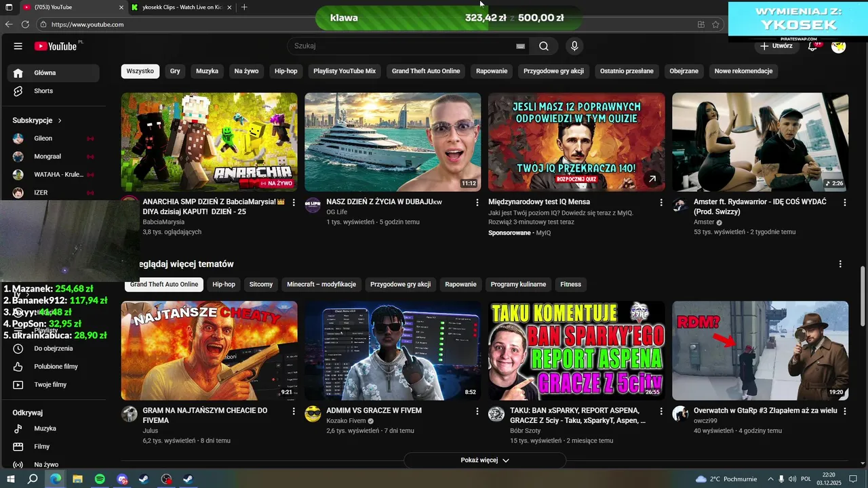
Task: Select the Programy kulinarne topic chip
Action: click(x=518, y=285)
